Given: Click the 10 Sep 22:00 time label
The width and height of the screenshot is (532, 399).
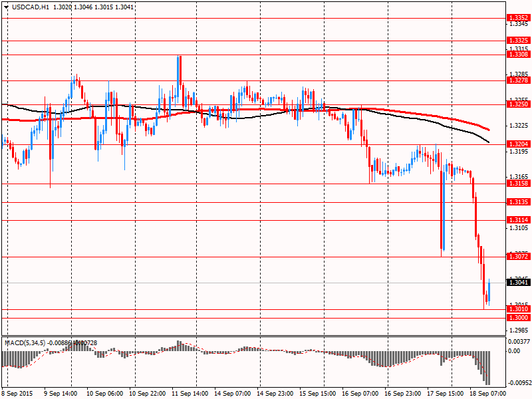Looking at the screenshot, I should click(x=147, y=394).
